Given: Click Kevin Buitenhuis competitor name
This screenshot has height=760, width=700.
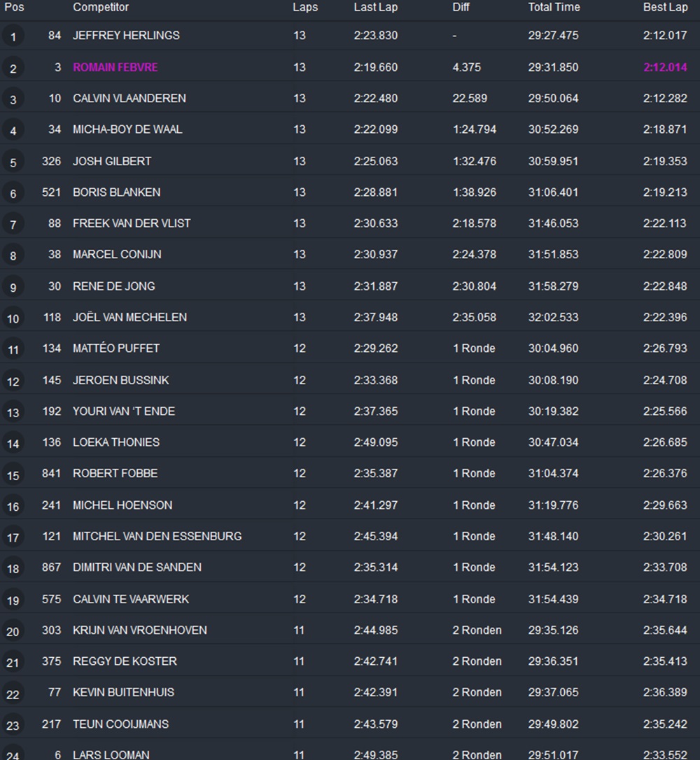Looking at the screenshot, I should pos(123,692).
